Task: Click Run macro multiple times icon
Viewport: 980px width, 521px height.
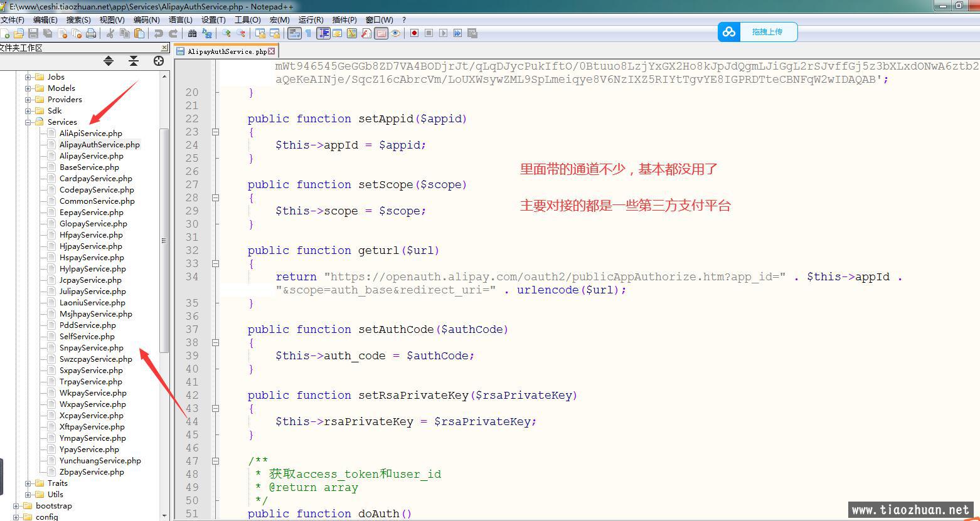Action: 458,33
